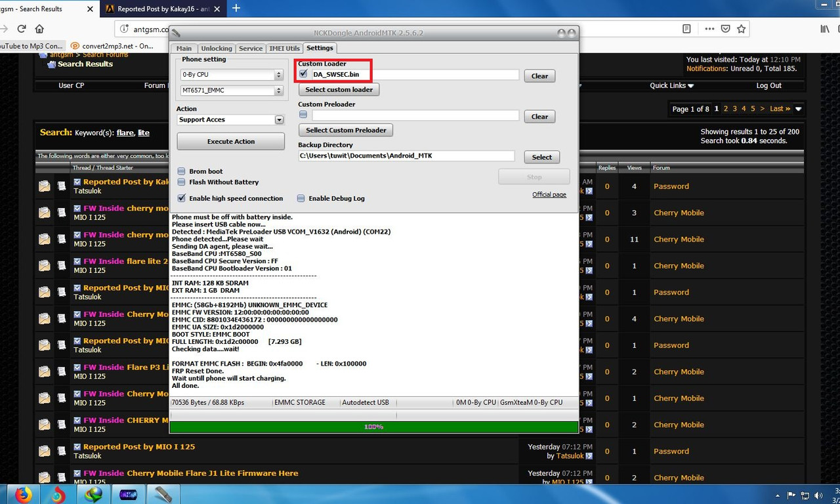Click the volume speaker icon in system tray
This screenshot has width=840, height=504.
(x=820, y=495)
